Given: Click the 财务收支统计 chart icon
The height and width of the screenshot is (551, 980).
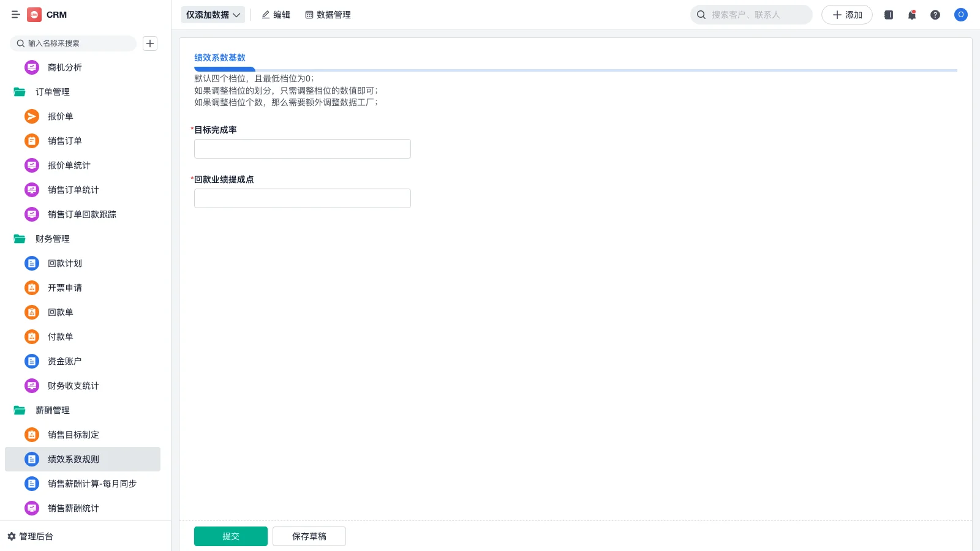Looking at the screenshot, I should (31, 386).
